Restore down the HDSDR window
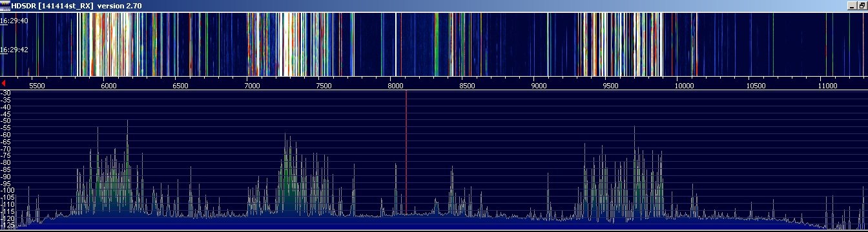 [x=862, y=6]
